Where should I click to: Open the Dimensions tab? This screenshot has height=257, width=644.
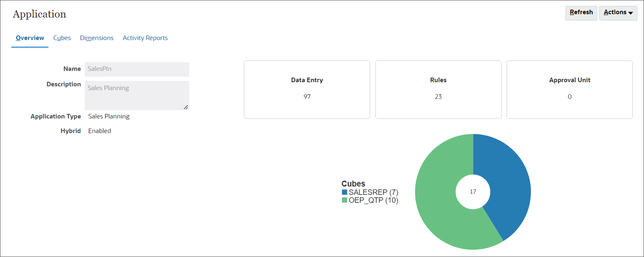96,38
